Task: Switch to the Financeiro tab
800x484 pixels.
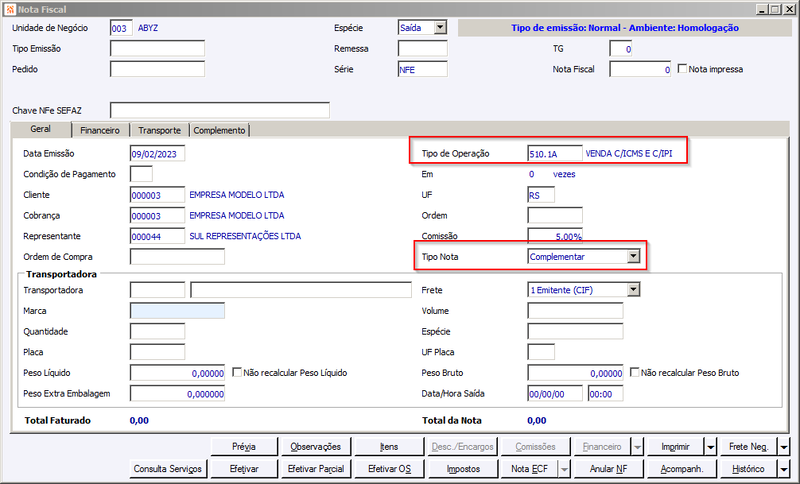Action: coord(100,130)
